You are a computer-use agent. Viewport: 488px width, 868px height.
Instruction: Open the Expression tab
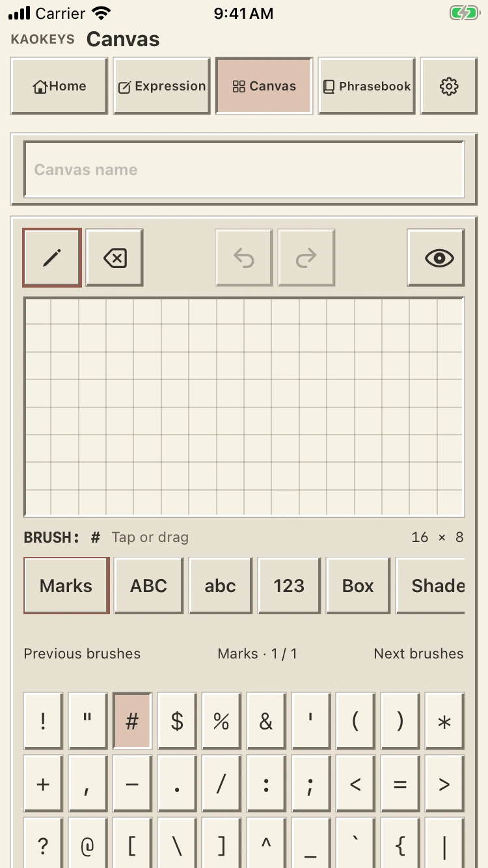pyautogui.click(x=162, y=86)
